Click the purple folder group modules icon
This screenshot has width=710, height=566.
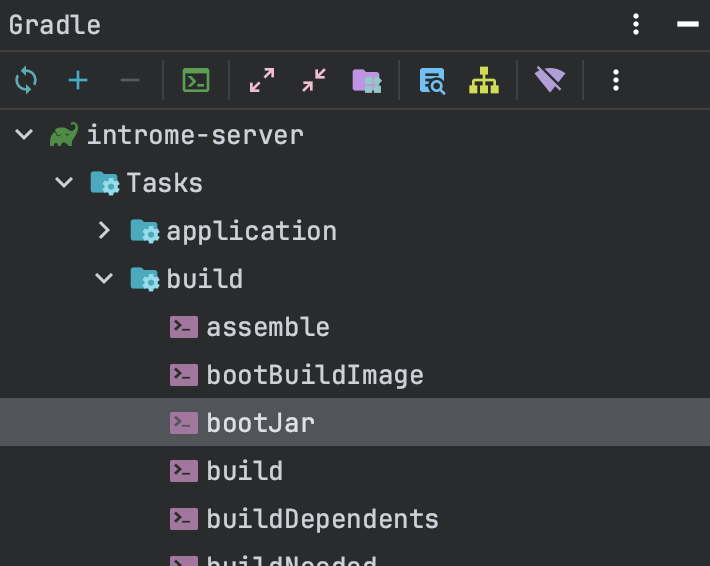(x=367, y=81)
